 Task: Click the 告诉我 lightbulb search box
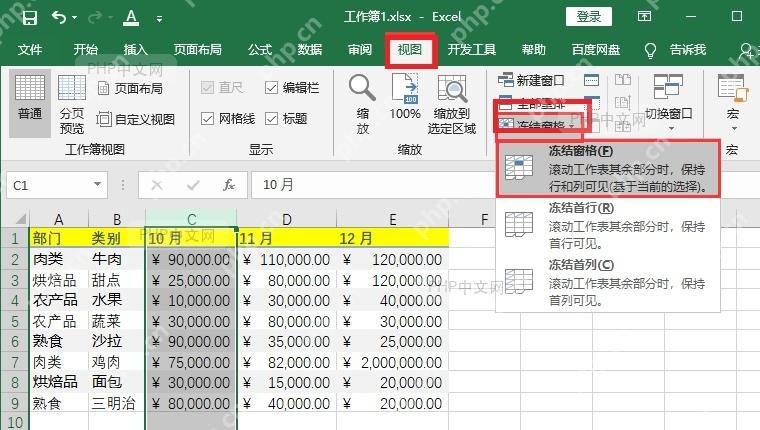[676, 49]
